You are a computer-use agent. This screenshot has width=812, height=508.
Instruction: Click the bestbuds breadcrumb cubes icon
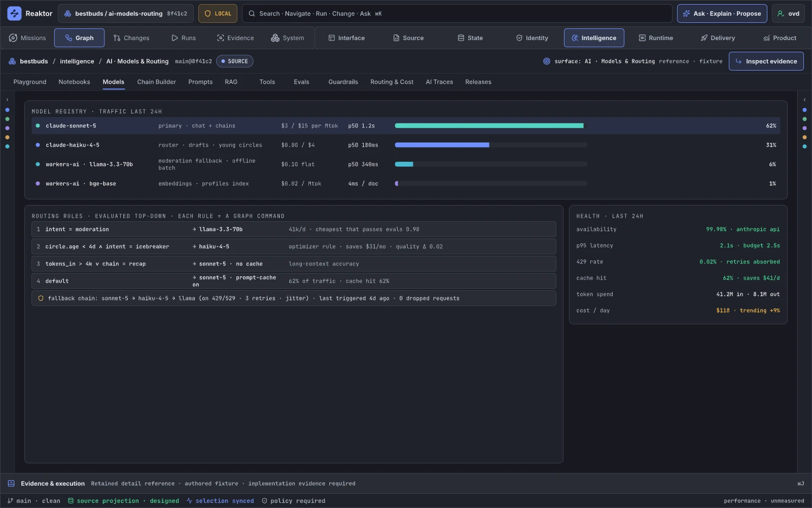[12, 61]
